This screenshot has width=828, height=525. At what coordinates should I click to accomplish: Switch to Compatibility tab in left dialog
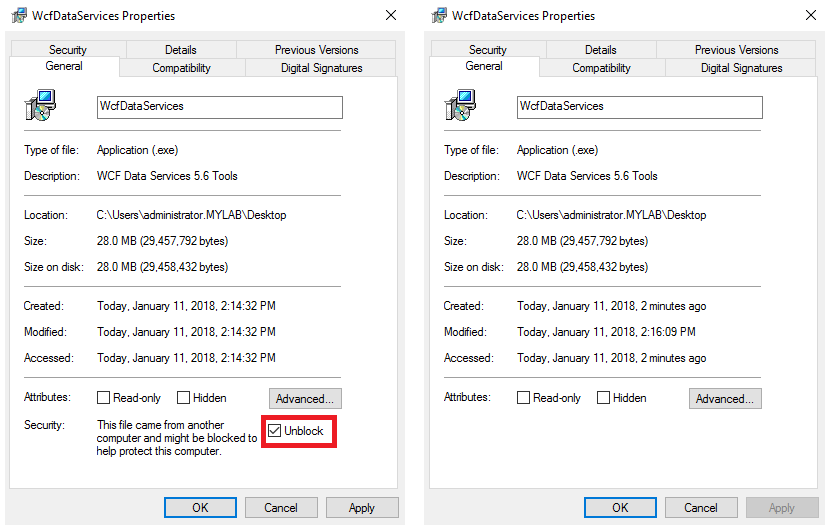coord(182,68)
